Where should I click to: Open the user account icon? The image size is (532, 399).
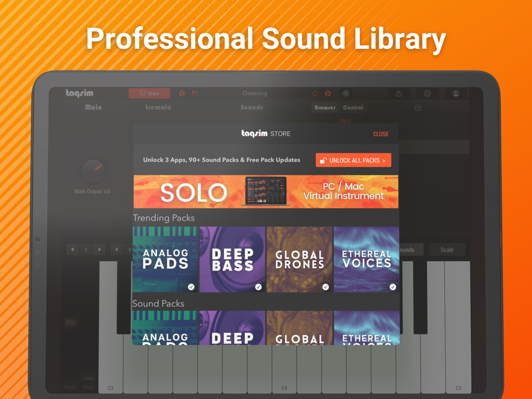coord(456,93)
